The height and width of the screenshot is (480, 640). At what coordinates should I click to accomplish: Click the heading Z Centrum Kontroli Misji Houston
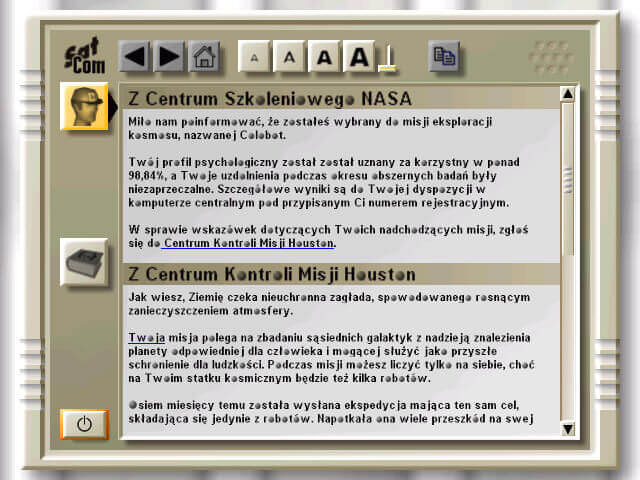click(272, 274)
